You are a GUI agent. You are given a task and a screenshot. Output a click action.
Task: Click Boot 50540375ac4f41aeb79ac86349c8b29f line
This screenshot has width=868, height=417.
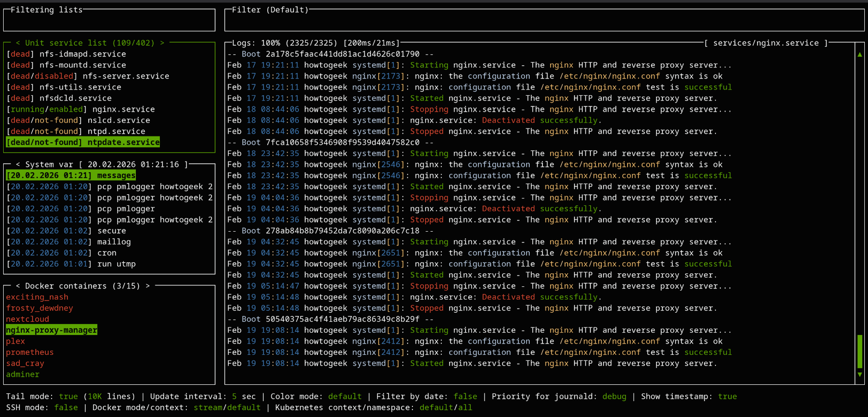click(330, 320)
